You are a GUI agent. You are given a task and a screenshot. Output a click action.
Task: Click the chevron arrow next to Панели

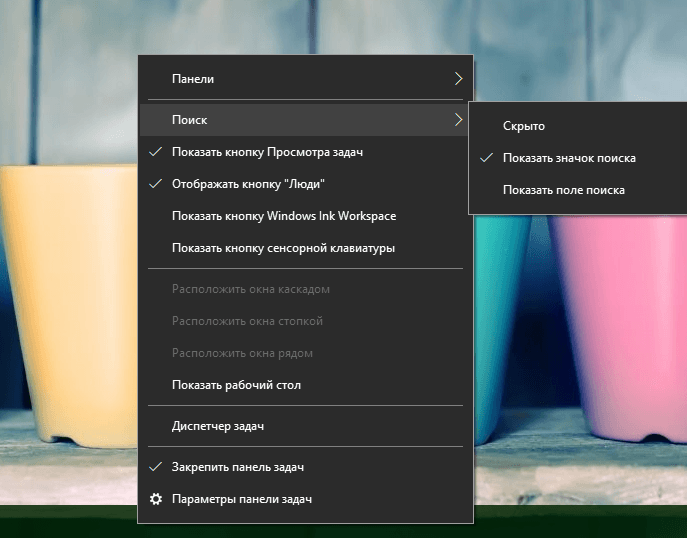pos(458,79)
